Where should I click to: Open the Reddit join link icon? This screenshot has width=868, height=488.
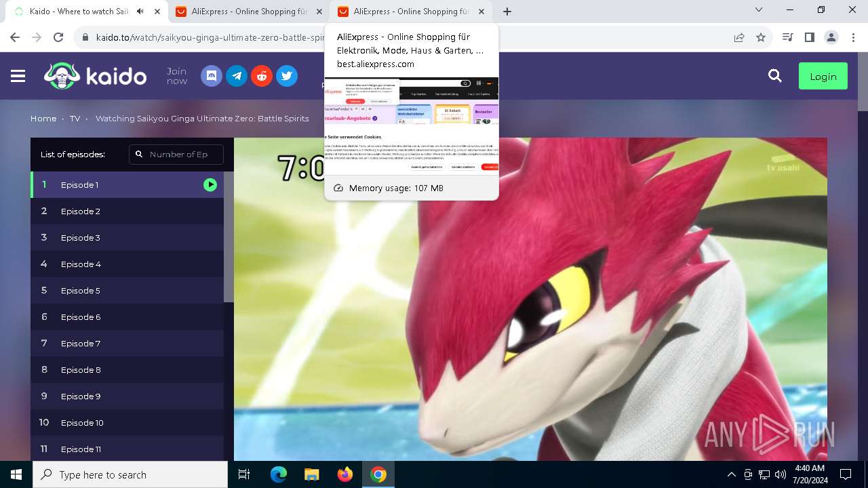click(x=262, y=76)
